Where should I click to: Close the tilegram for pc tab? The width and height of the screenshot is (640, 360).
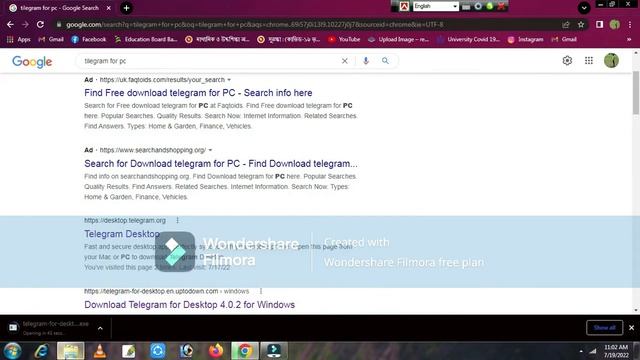(109, 8)
